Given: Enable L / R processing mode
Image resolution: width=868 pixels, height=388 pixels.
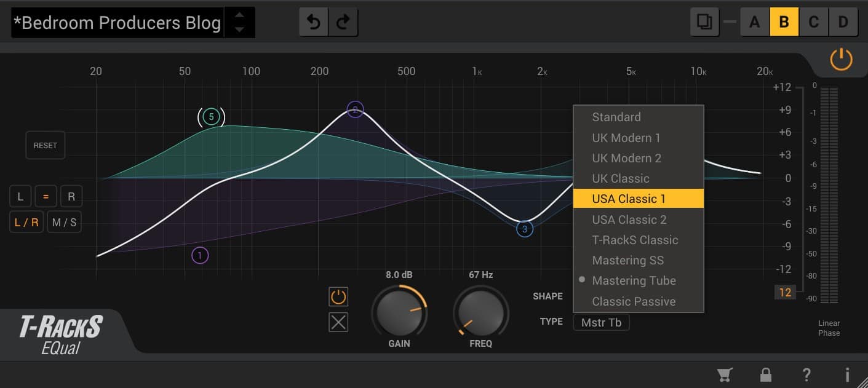Looking at the screenshot, I should pos(26,223).
